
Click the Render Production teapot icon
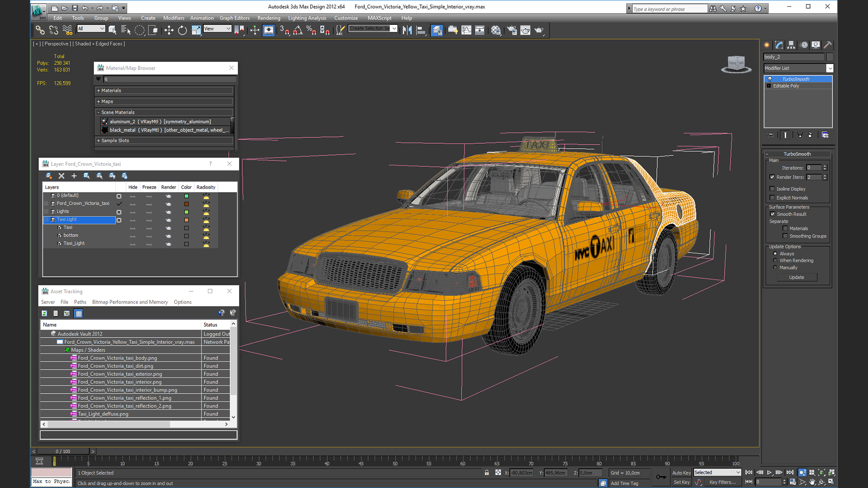pos(539,30)
